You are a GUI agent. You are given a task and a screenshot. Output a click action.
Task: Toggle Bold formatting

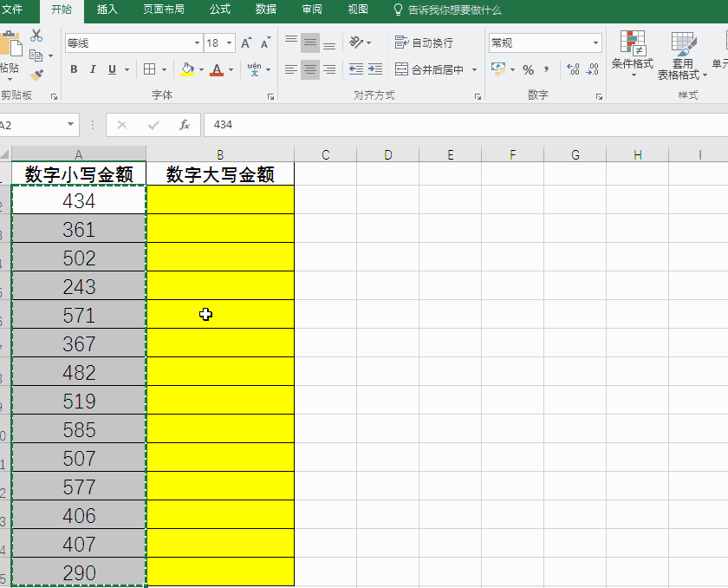[x=74, y=69]
